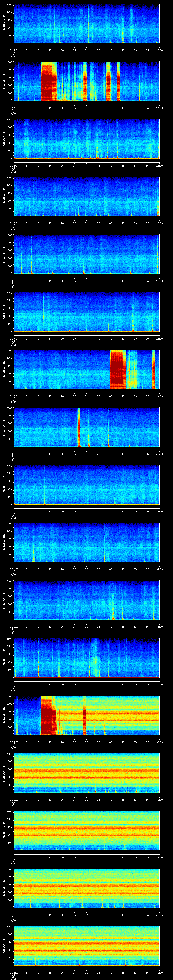This screenshot has width=173, height=980.
Task: Select the spectrogram panel starting at 10:22:00
Action: click(87, 24)
